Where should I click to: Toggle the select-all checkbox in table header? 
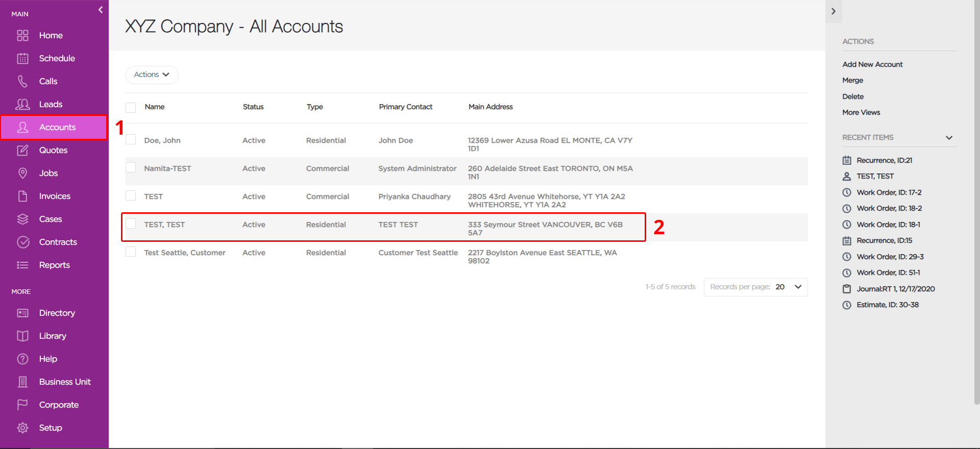tap(131, 107)
